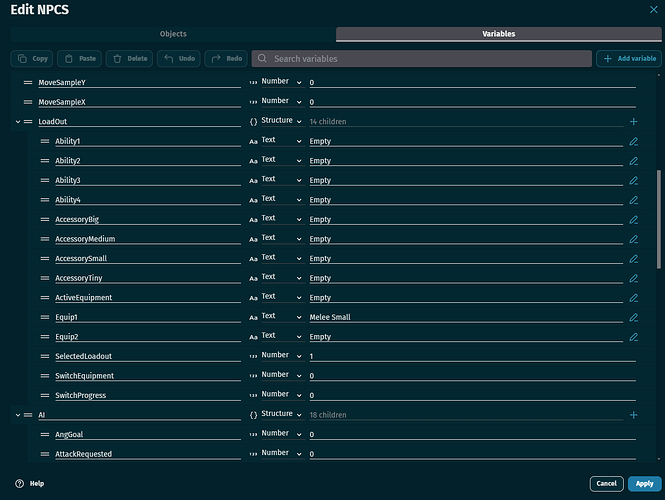Click the drag handle of SelectedLoadout
Screen dimensions: 665x500
45,356
